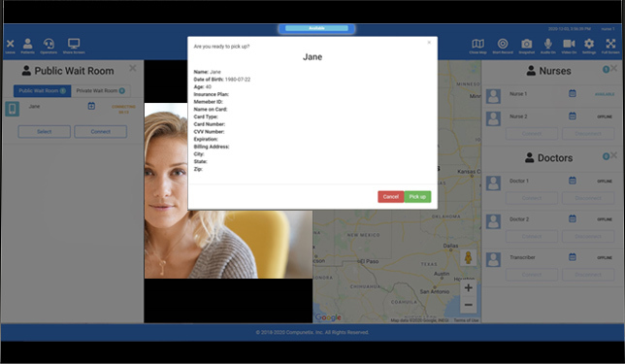Screen dimensions: 625x364
Task: Click Disconnect button under Nurse 2
Action: [588, 134]
